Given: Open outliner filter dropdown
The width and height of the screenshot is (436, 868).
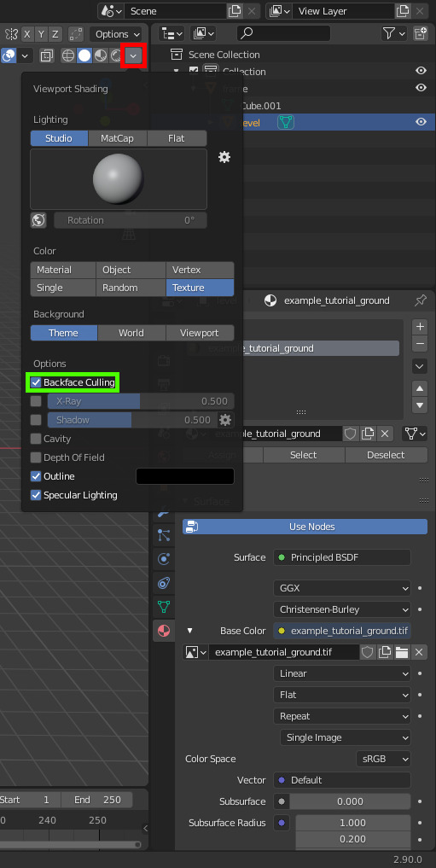Looking at the screenshot, I should [x=394, y=34].
